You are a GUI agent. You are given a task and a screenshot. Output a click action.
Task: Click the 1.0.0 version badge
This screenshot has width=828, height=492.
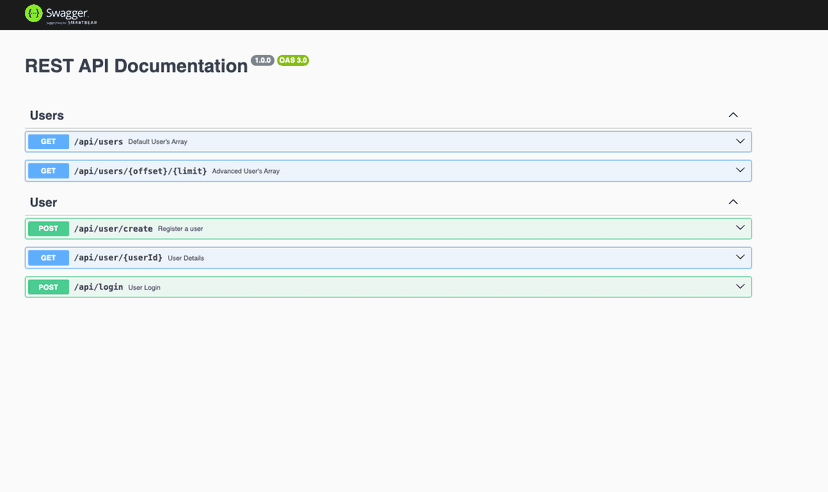(x=262, y=61)
